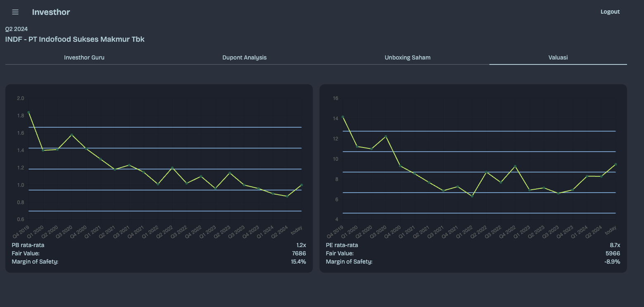Screen dimensions: 644x307
Task: Open the Dupont Analysis tab
Action: pos(244,57)
